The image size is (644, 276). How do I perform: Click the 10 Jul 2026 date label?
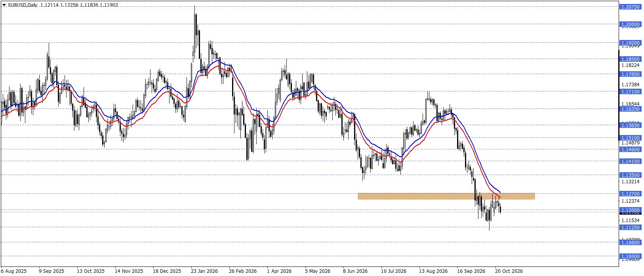394,271
